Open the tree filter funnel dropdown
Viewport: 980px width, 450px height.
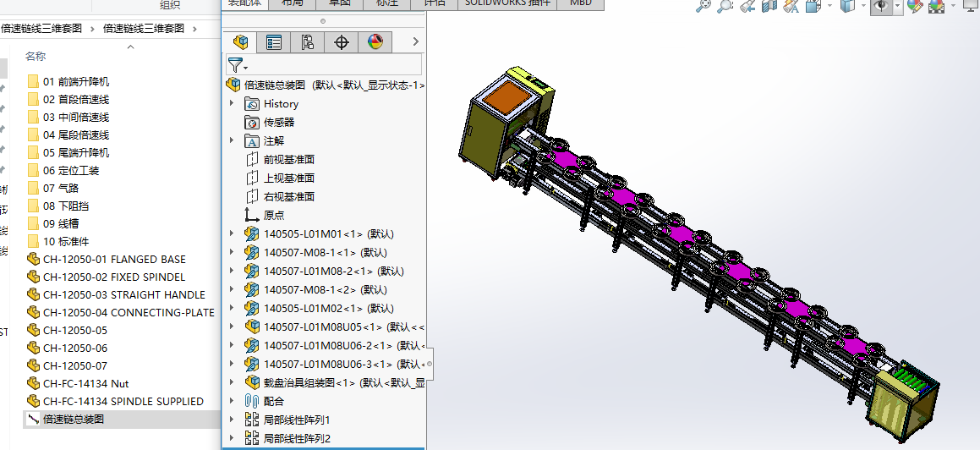(237, 65)
